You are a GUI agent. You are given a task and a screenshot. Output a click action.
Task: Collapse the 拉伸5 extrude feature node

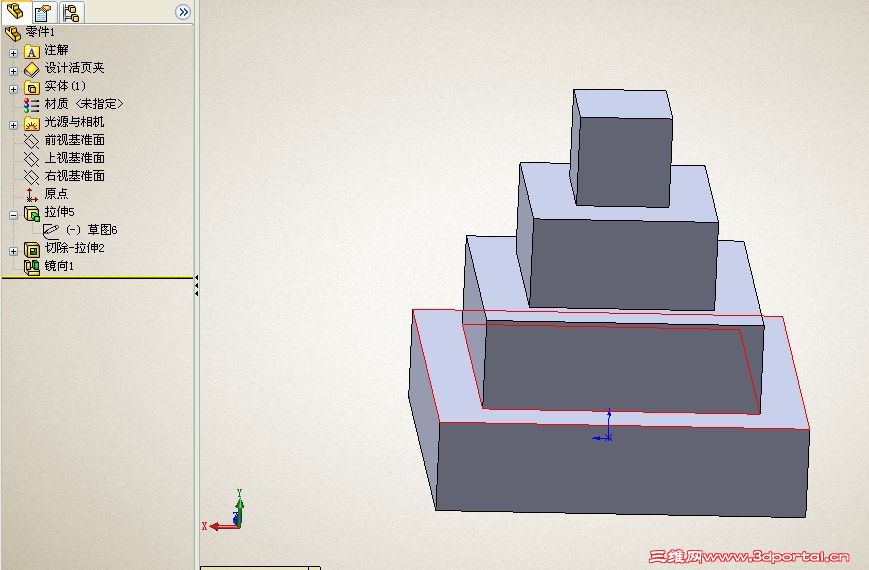(x=14, y=215)
